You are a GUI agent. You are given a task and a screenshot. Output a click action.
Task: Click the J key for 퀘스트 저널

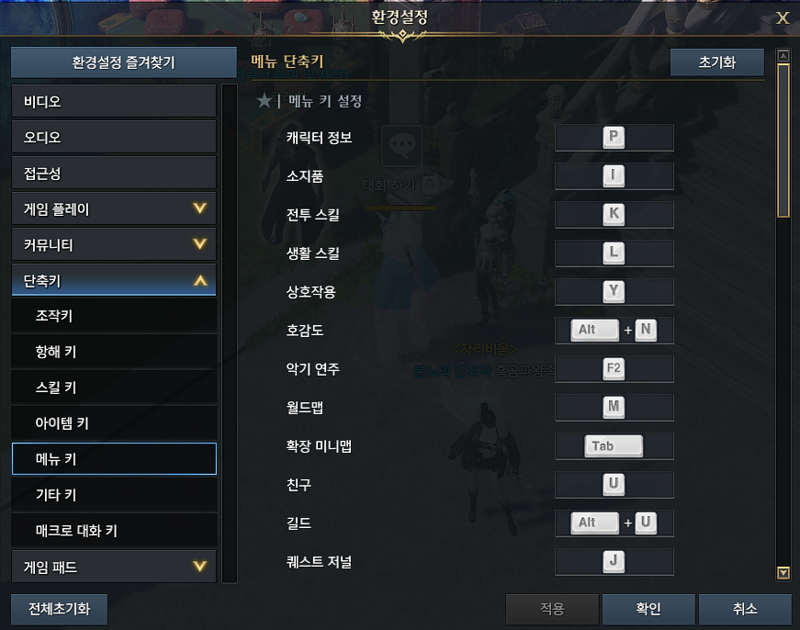(614, 562)
